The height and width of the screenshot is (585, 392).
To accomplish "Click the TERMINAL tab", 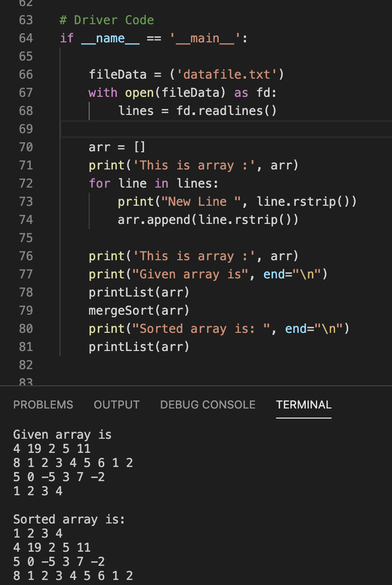I will pos(303,404).
